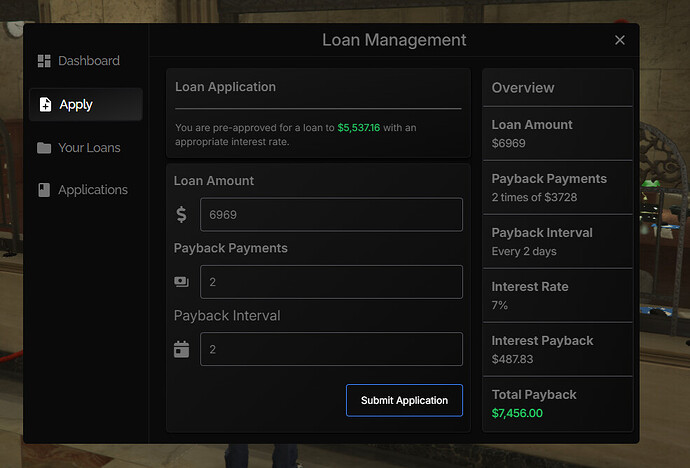This screenshot has height=468, width=690.
Task: Click the Dashboard grid icon
Action: [x=44, y=61]
